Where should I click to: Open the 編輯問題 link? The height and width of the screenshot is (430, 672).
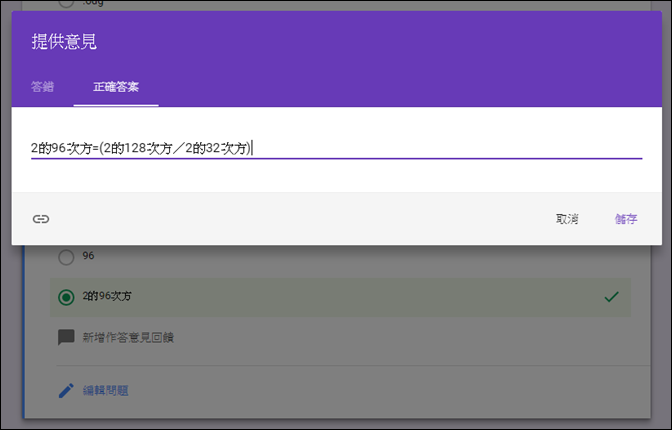click(105, 391)
